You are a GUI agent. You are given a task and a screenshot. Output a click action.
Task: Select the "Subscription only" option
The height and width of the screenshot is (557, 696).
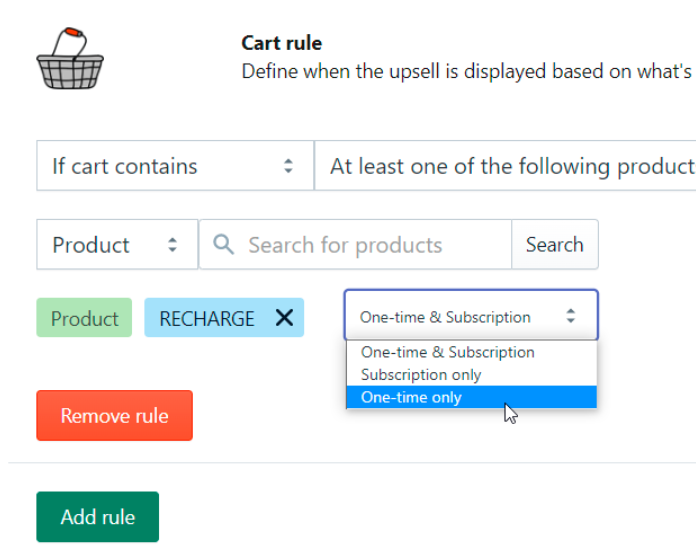click(x=421, y=375)
